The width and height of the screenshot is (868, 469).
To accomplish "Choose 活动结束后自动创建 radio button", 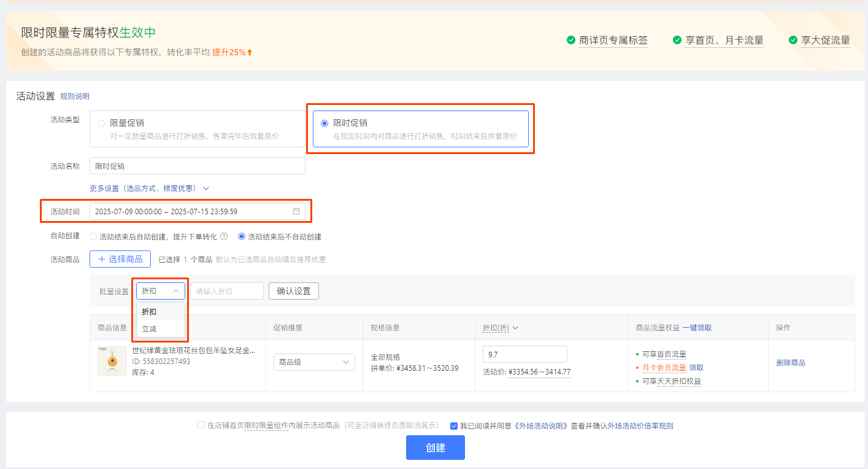I will tap(93, 236).
